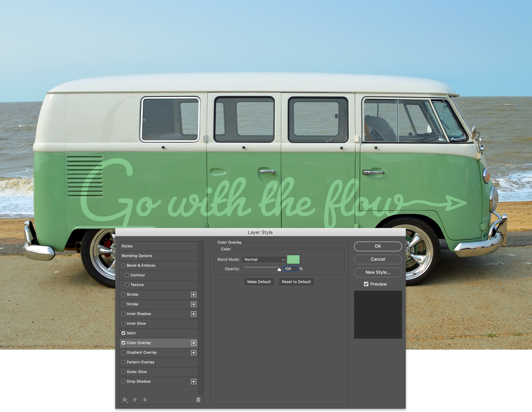Move the selected effect down
The height and width of the screenshot is (412, 532).
[145, 400]
